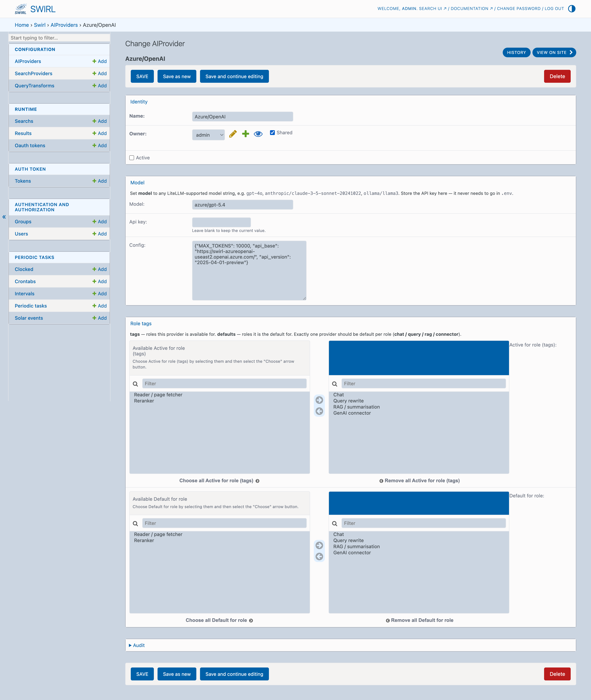Select Query rewrite in chosen Default roles
This screenshot has width=591, height=700.
tap(349, 540)
